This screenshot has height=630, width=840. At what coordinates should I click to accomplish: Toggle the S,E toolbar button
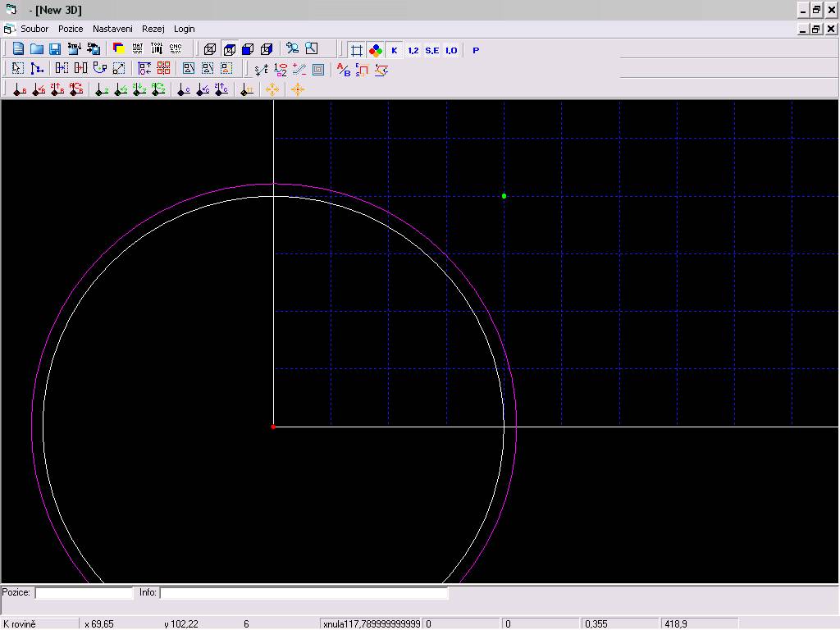point(431,50)
